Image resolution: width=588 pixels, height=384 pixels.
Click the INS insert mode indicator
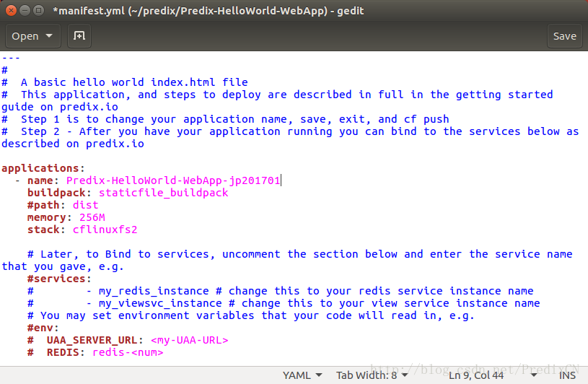point(567,375)
